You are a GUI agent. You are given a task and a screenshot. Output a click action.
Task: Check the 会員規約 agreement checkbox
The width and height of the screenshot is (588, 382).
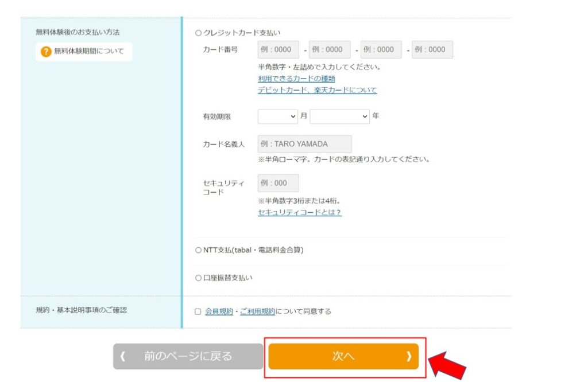198,311
